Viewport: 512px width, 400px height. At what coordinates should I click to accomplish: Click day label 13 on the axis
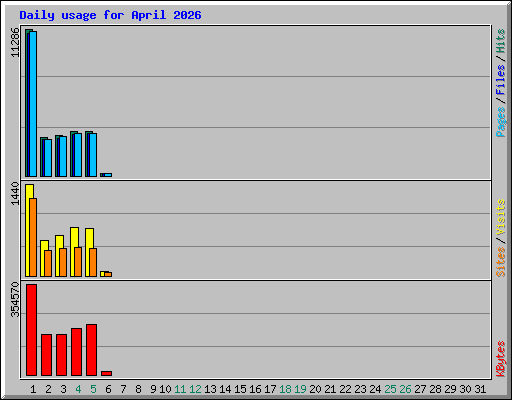(x=210, y=389)
